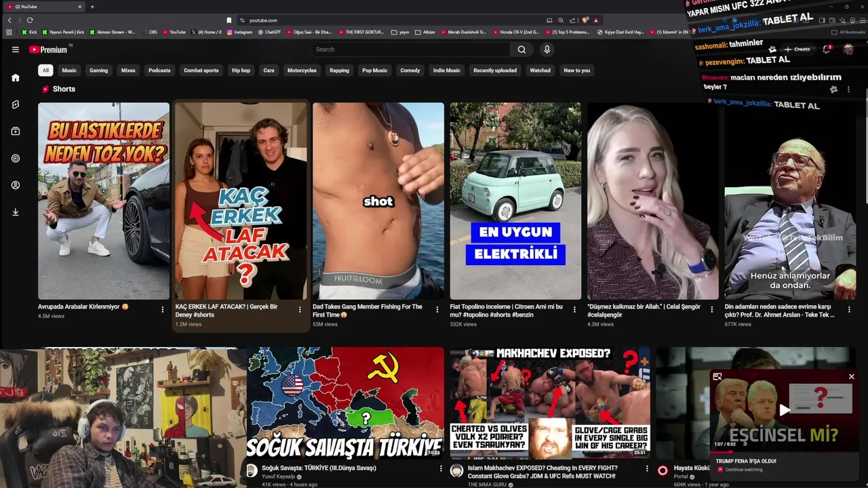Screen dimensions: 868x488
Task: Expand the mini player to full view
Action: point(717,377)
